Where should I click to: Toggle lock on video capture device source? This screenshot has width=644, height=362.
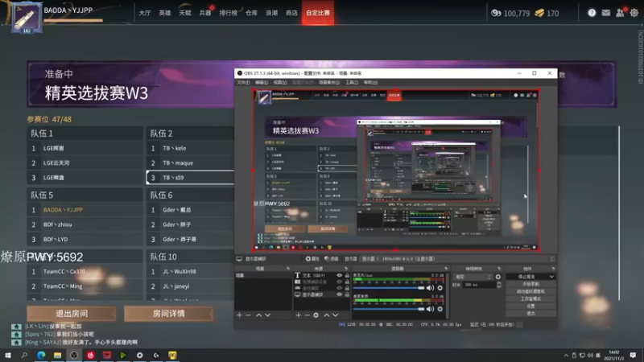tap(347, 282)
